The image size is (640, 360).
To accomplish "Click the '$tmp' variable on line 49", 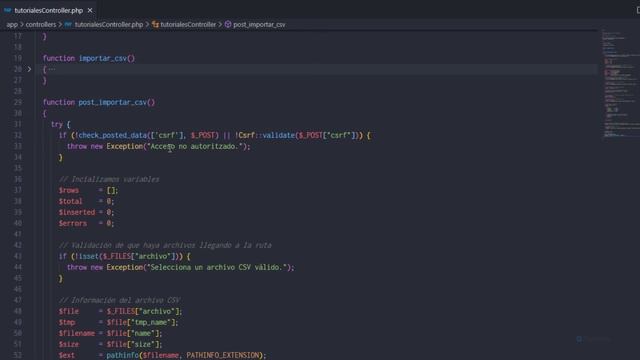I will pos(67,322).
